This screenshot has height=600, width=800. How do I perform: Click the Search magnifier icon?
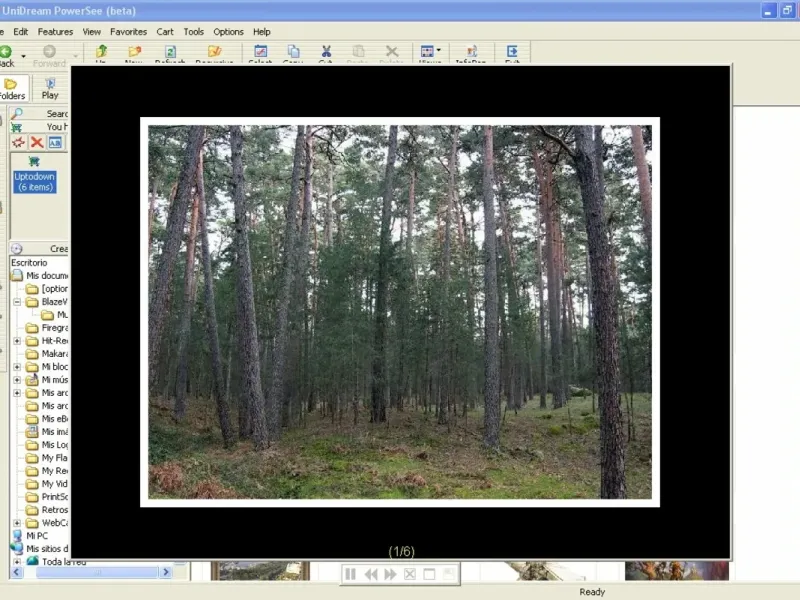[x=17, y=113]
